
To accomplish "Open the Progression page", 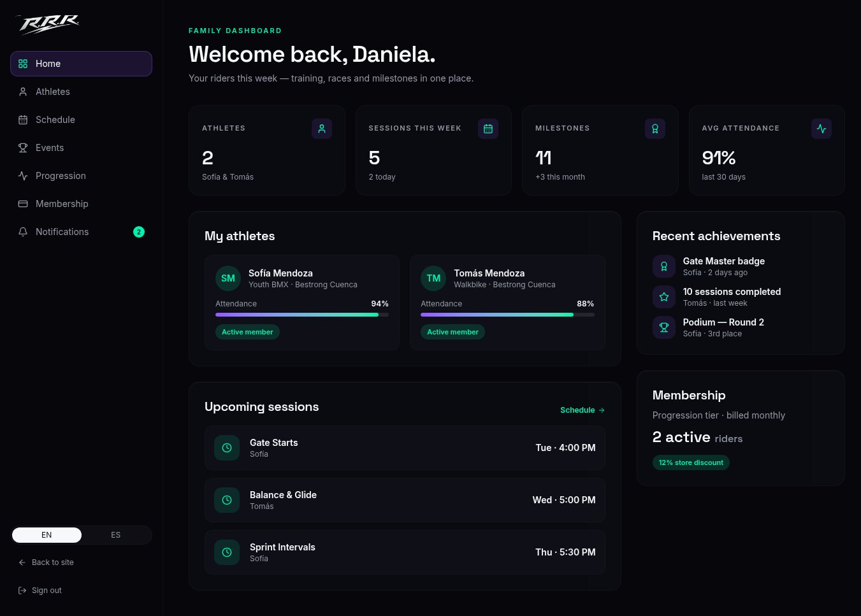I will tap(81, 176).
